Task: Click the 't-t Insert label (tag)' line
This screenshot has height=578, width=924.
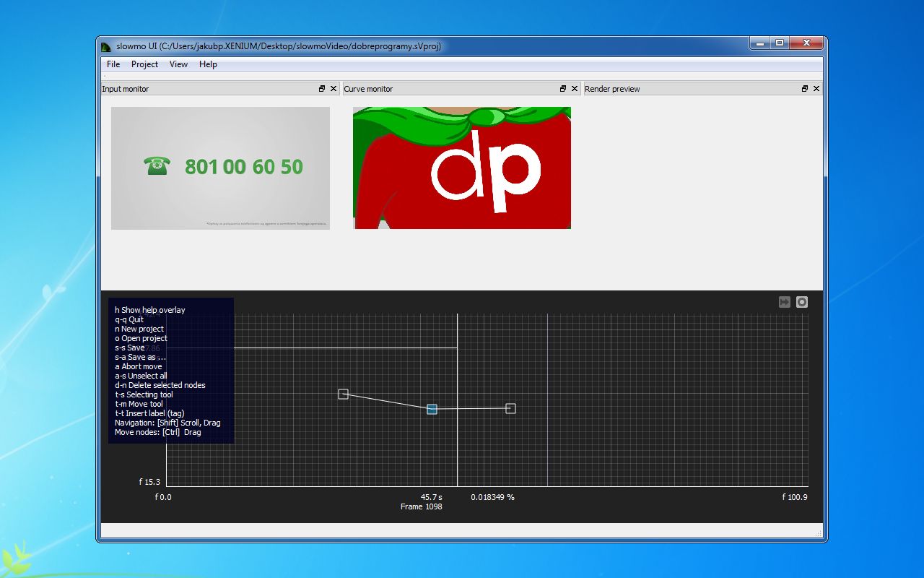Action: (149, 413)
